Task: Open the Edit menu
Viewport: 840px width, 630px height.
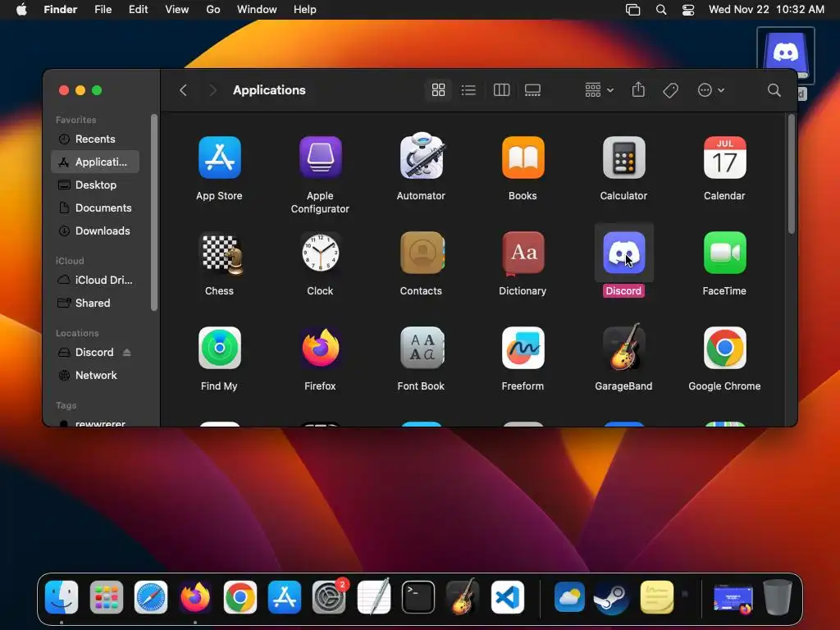Action: 138,10
